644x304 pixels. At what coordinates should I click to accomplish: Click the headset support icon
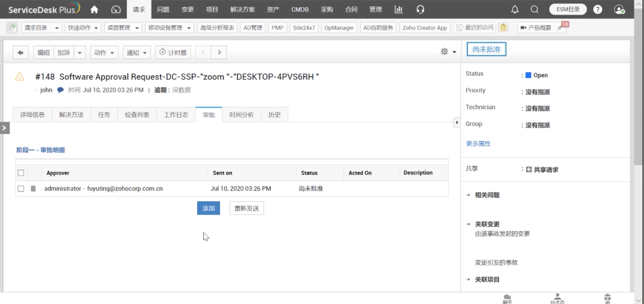420,10
